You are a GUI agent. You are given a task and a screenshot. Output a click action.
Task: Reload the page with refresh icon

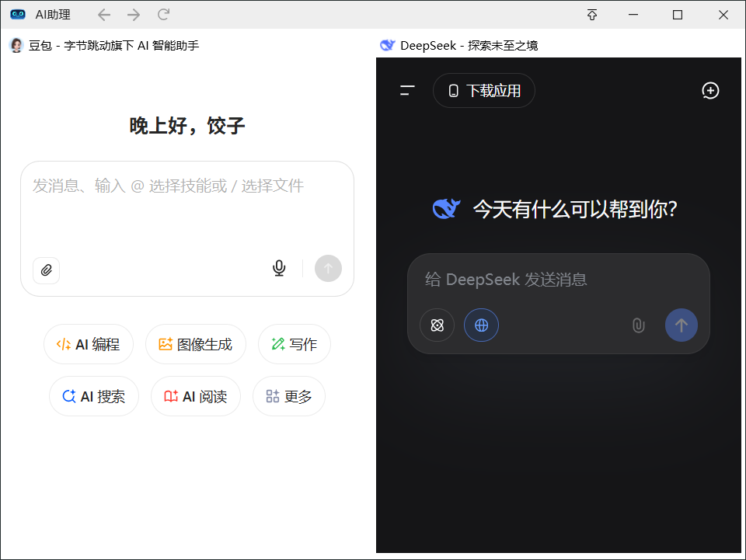tap(164, 15)
